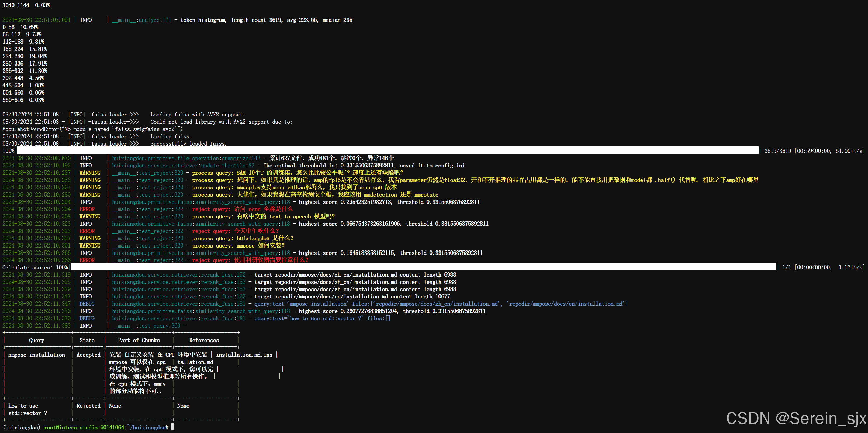Click the 'root@intern-studio-50141064' prompt text

pyautogui.click(x=84, y=427)
